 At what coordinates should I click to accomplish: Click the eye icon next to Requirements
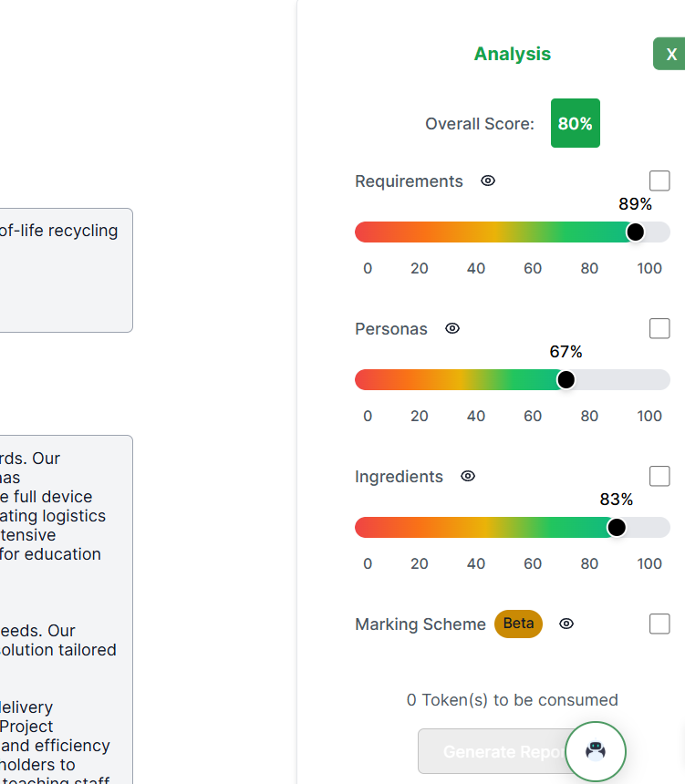point(488,181)
